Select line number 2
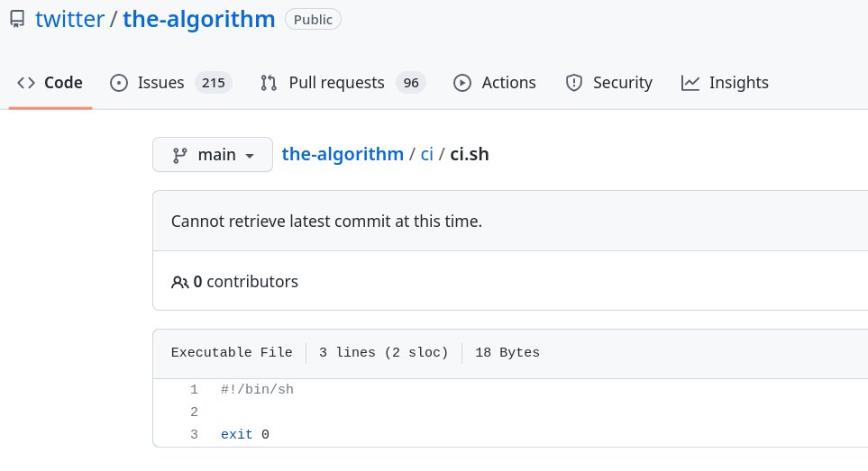 [x=194, y=412]
